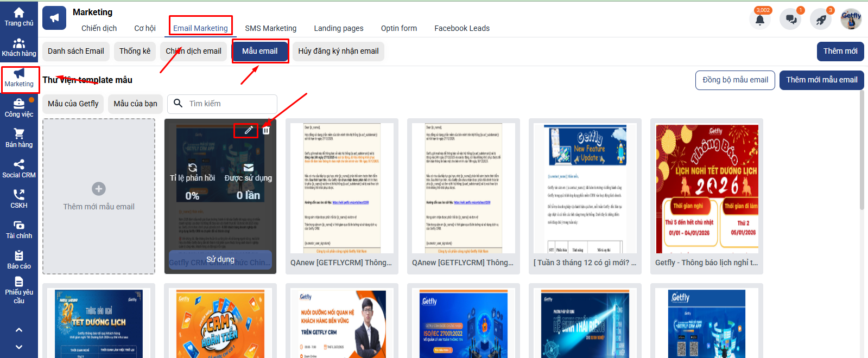Open Social CRM in the sidebar

coord(19,169)
